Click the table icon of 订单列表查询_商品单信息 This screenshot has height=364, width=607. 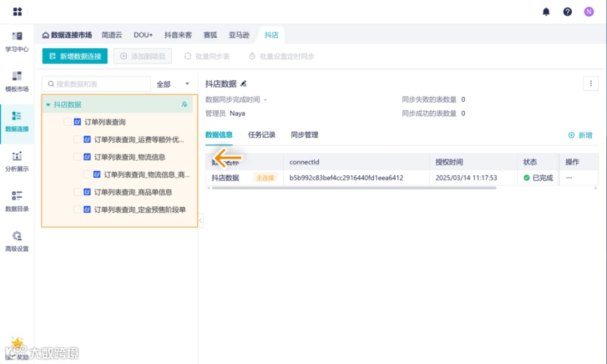point(87,192)
